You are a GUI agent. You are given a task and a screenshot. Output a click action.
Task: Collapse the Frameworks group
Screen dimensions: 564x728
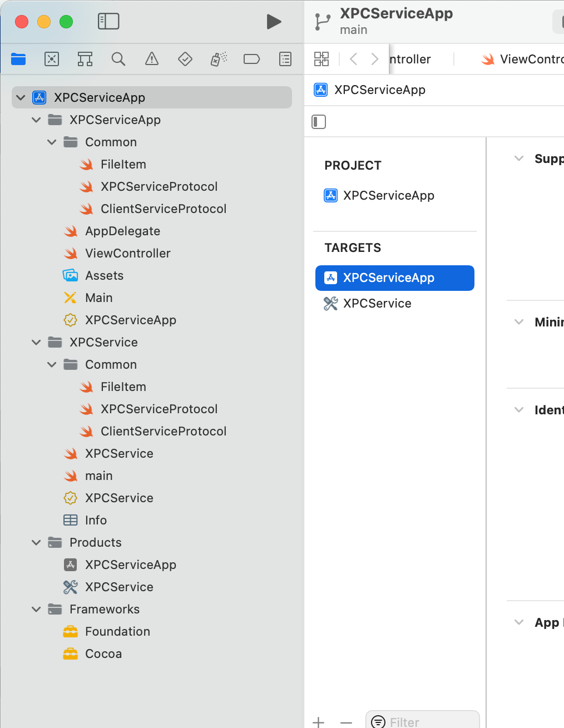36,609
